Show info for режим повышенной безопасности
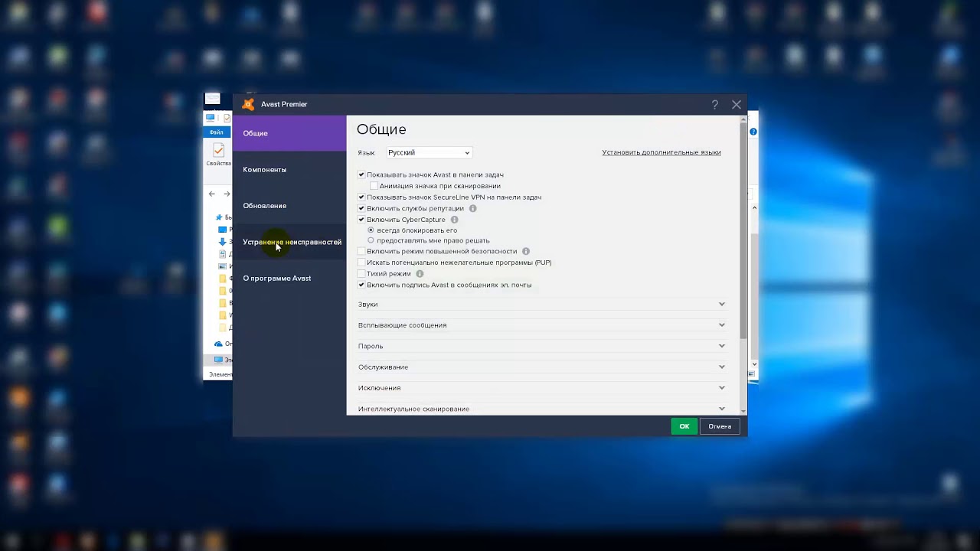 tap(526, 251)
